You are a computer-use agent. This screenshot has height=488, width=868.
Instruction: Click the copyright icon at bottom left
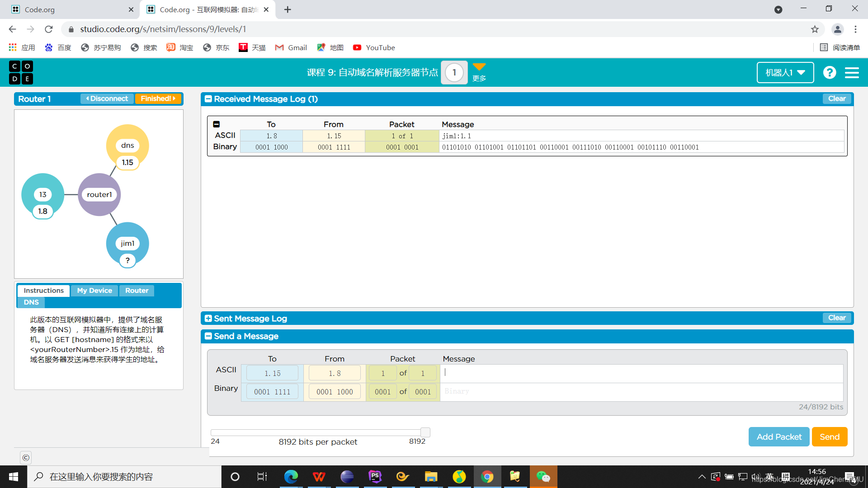(x=26, y=458)
